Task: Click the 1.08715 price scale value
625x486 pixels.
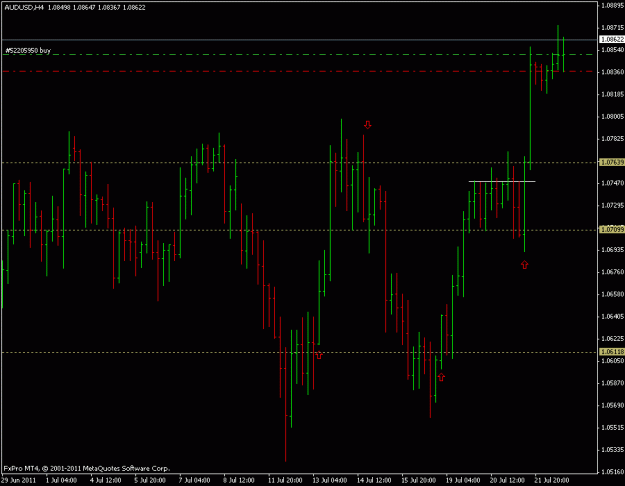Action: pos(612,28)
